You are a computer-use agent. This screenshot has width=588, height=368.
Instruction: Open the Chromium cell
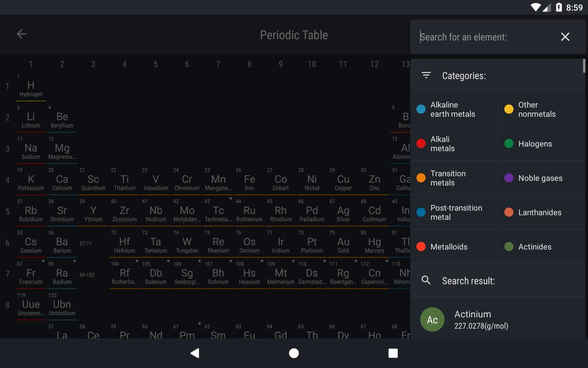(x=187, y=181)
